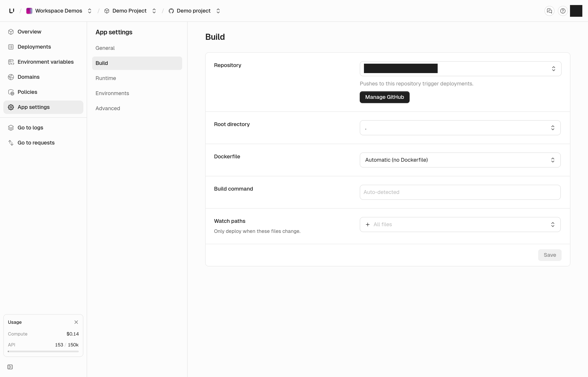Open the Watch paths All files dropdown
The height and width of the screenshot is (377, 588).
(460, 225)
